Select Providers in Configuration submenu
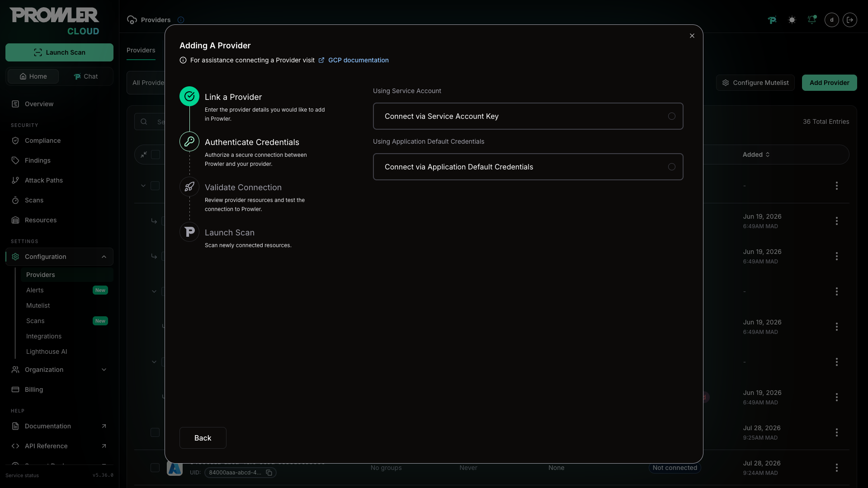This screenshot has height=488, width=868. (x=67, y=275)
